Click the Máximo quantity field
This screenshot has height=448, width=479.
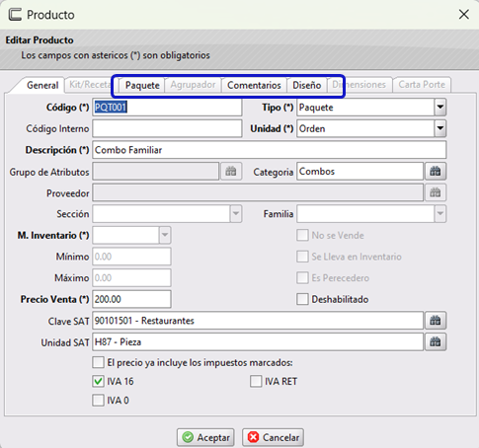click(x=131, y=278)
